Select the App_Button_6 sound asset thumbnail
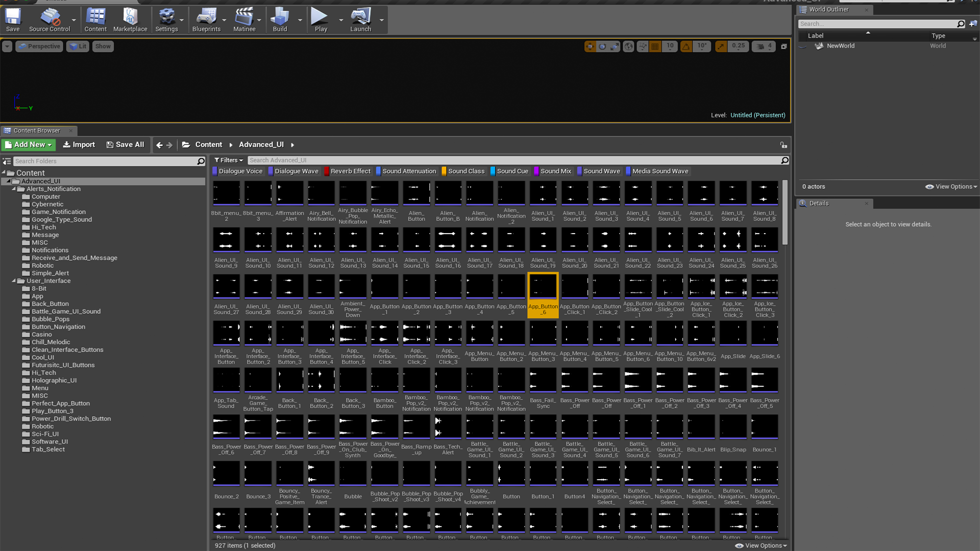 [x=543, y=287]
